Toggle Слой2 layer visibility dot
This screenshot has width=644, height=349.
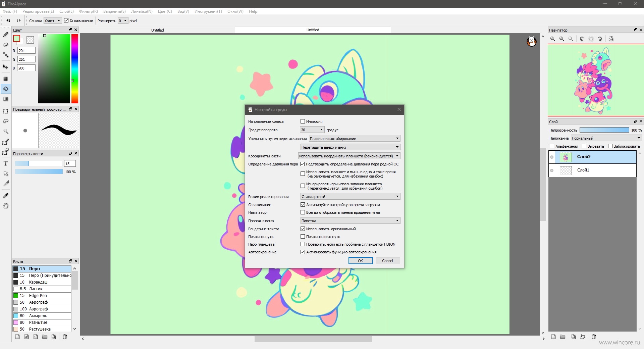coord(552,157)
